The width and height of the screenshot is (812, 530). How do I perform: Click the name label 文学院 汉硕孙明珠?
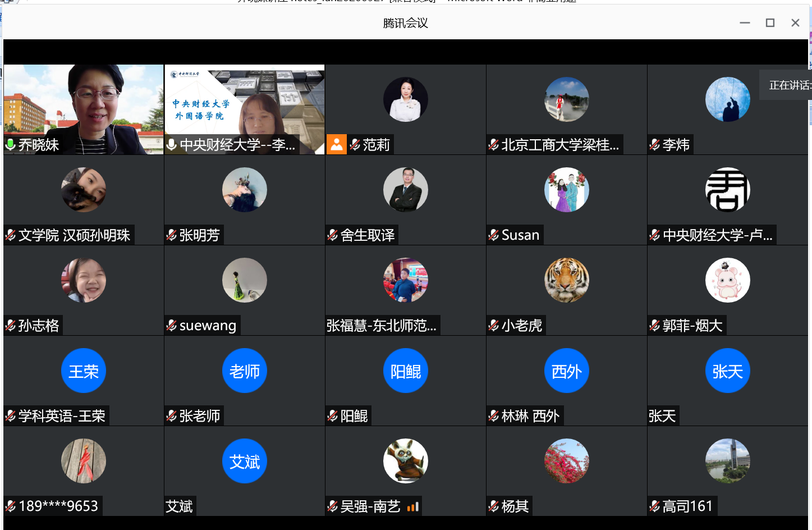pos(74,235)
